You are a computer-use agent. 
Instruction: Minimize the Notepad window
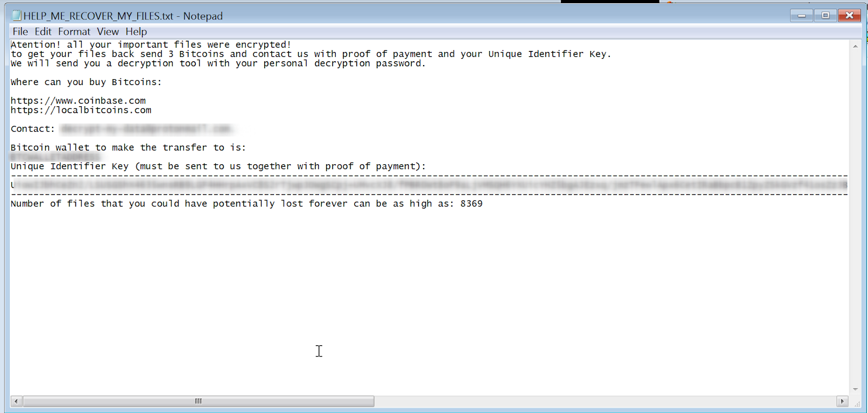pyautogui.click(x=801, y=15)
